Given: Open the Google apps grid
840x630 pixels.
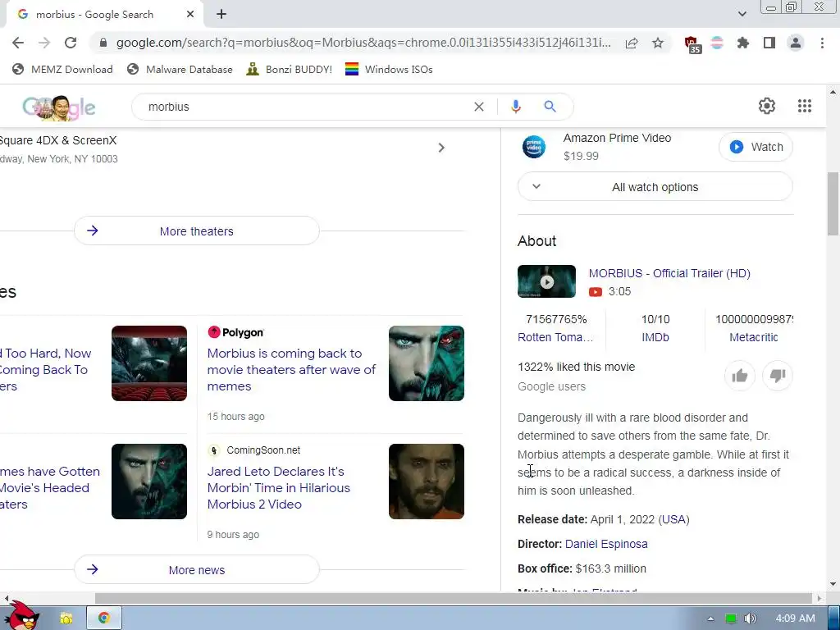Looking at the screenshot, I should coord(805,106).
